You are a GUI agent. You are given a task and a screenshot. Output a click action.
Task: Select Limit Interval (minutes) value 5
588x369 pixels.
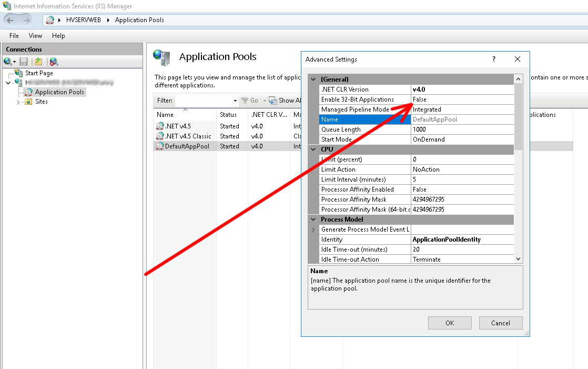pos(462,179)
